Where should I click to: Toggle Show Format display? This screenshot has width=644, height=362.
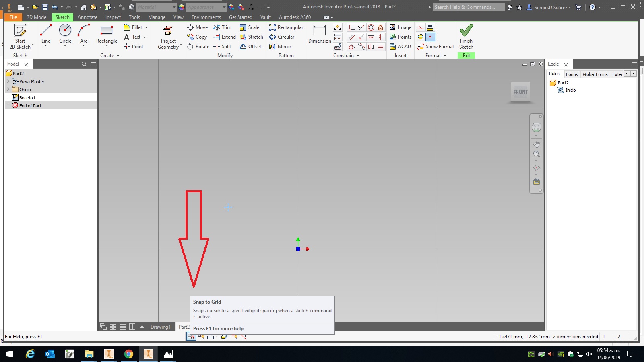click(436, 46)
